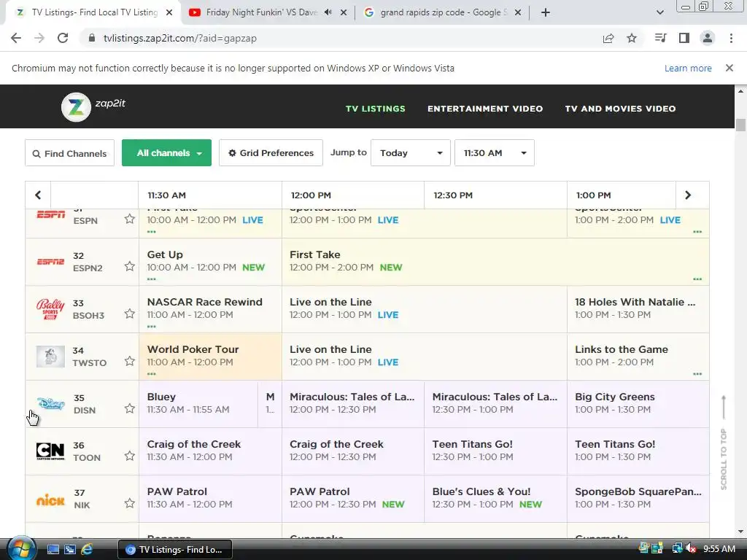Screen dimensions: 747x560
Task: Open the Chromium profile avatar icon
Action: point(708,38)
